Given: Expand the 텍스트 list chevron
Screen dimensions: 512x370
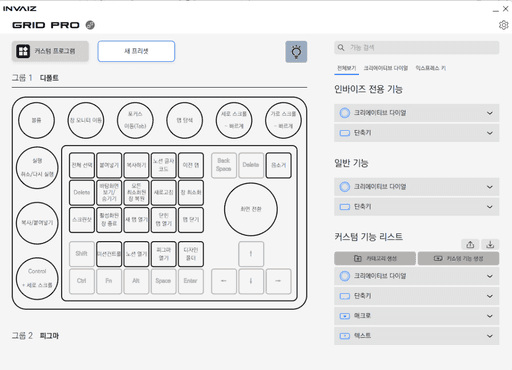Looking at the screenshot, I should (x=489, y=336).
